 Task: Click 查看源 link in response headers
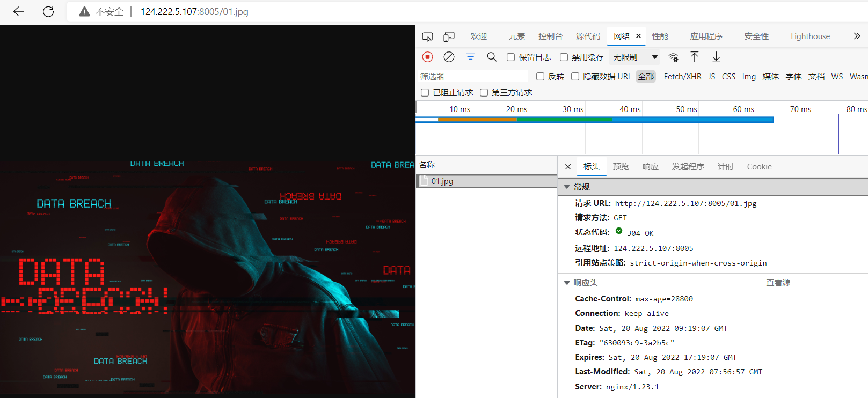click(778, 283)
